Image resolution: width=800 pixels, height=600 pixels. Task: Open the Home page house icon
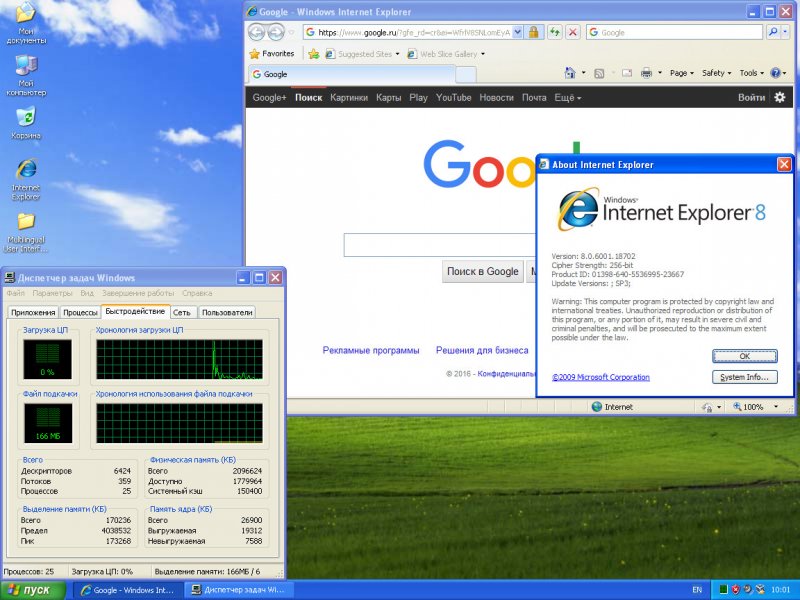570,73
